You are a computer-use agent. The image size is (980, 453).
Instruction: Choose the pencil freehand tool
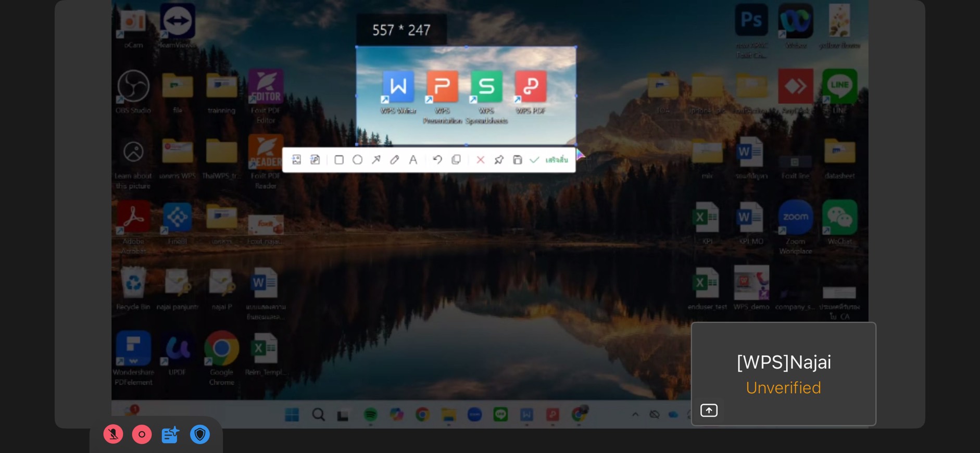click(x=395, y=160)
